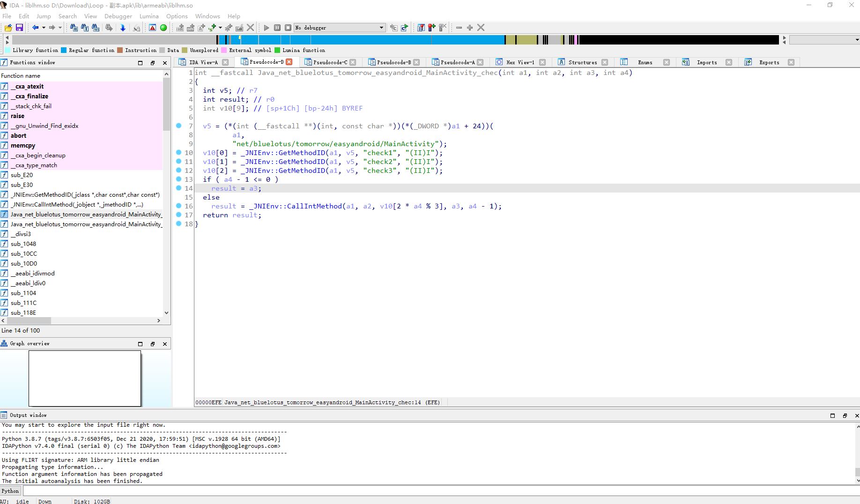Toggle the breakpoint dot on line 14
Viewport: 860px width, 504px height.
(178, 188)
